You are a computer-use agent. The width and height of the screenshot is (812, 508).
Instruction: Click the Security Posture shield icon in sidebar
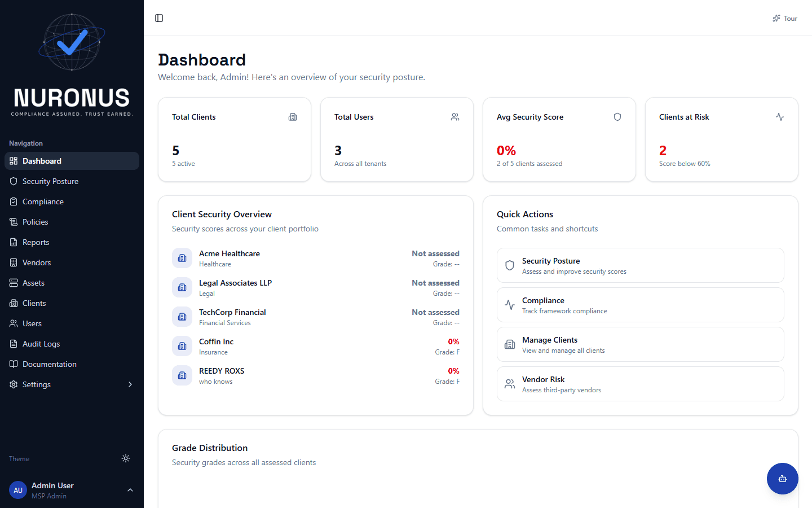point(14,181)
